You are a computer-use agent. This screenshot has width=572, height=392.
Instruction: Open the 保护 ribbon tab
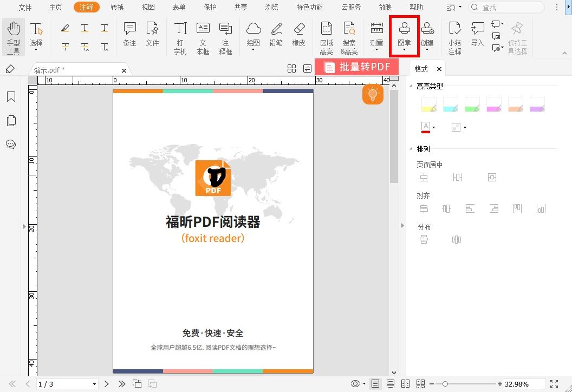click(x=210, y=8)
